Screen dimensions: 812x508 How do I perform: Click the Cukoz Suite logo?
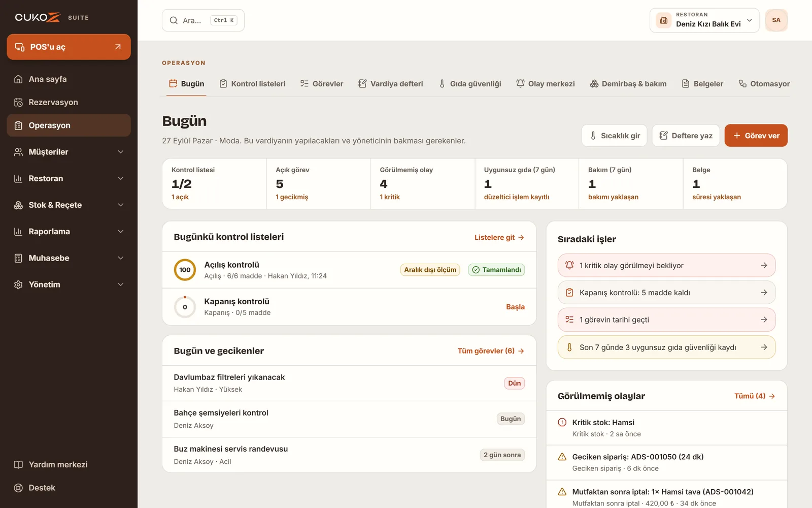(52, 17)
